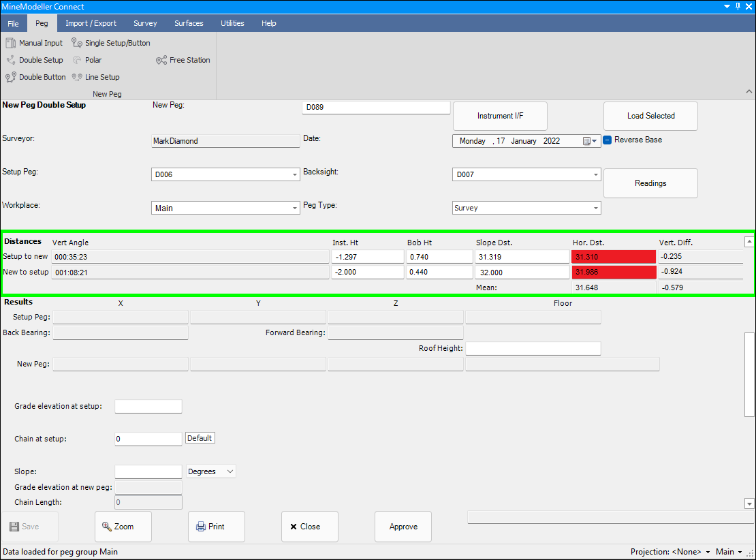The height and width of the screenshot is (560, 756).
Task: Open the Single Setup/Button tool
Action: pyautogui.click(x=111, y=43)
